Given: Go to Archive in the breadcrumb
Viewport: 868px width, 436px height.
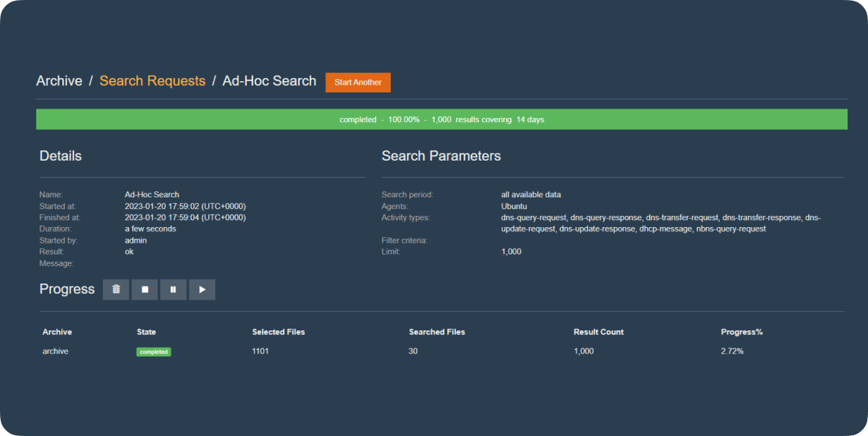Looking at the screenshot, I should tap(59, 81).
